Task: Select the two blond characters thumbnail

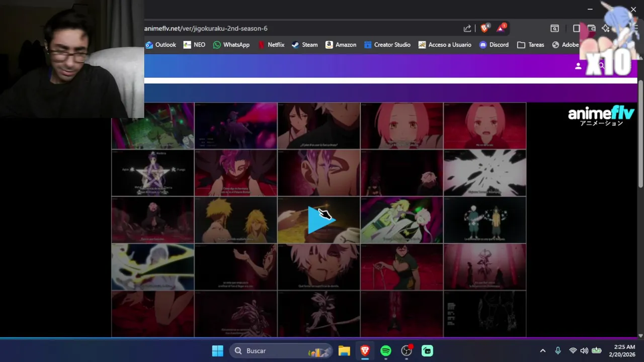Action: coord(235,220)
